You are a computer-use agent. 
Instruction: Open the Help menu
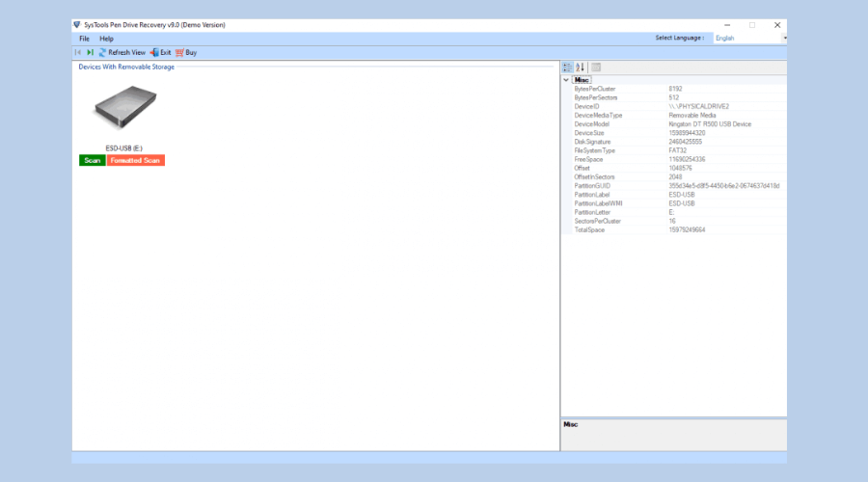[106, 39]
